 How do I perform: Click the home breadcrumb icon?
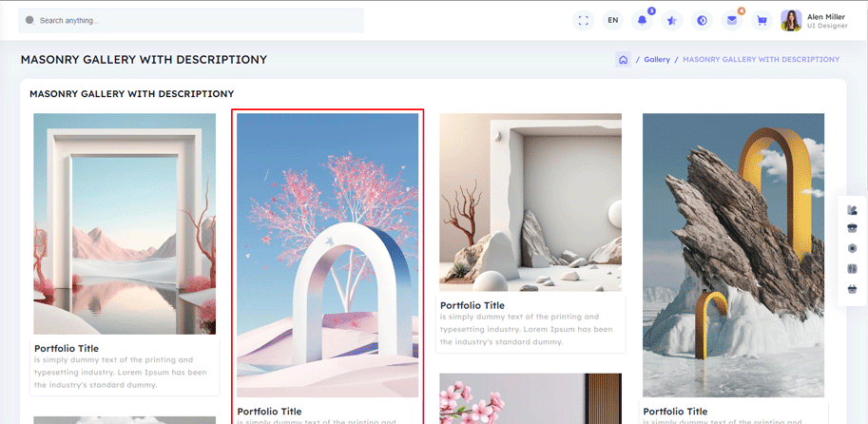pyautogui.click(x=623, y=59)
